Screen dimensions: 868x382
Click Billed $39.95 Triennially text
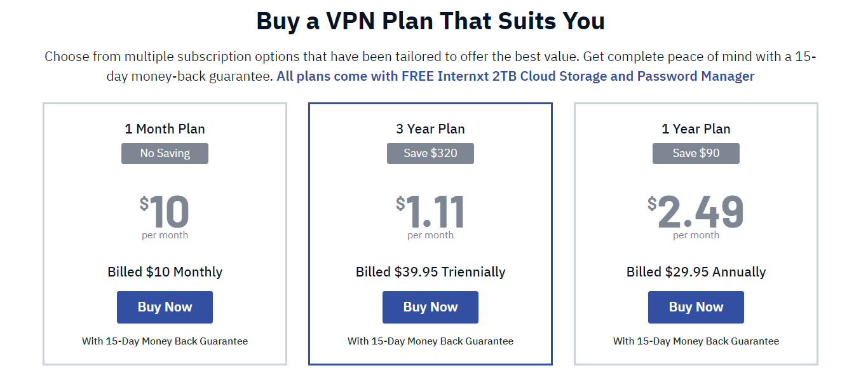(x=430, y=272)
